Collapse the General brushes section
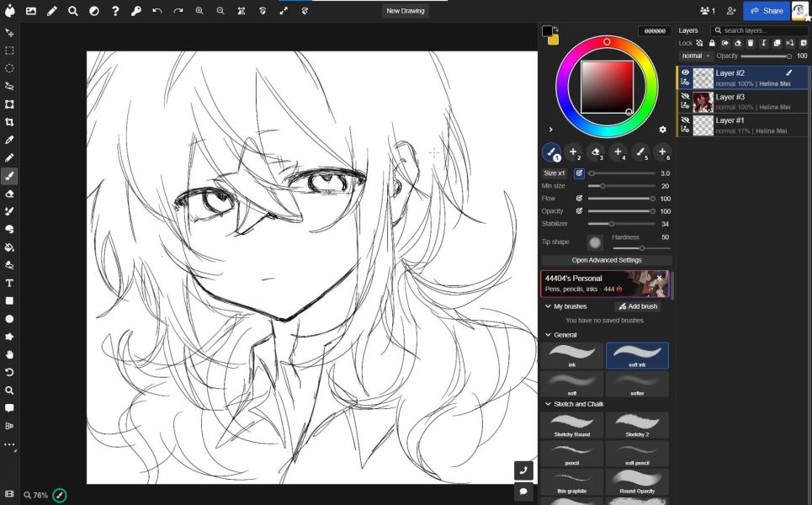812x505 pixels. tap(548, 335)
